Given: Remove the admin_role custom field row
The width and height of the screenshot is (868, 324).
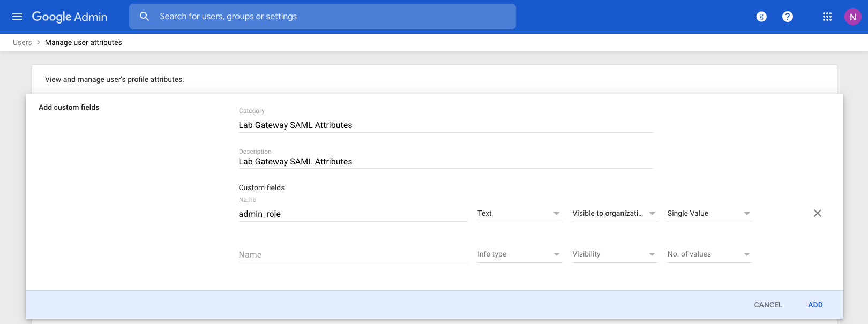Looking at the screenshot, I should [x=817, y=213].
